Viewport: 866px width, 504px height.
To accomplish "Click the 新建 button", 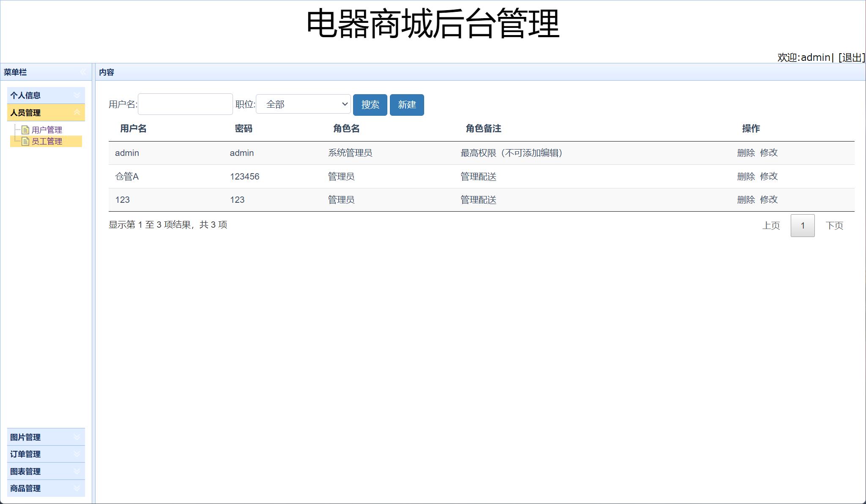I will click(407, 105).
